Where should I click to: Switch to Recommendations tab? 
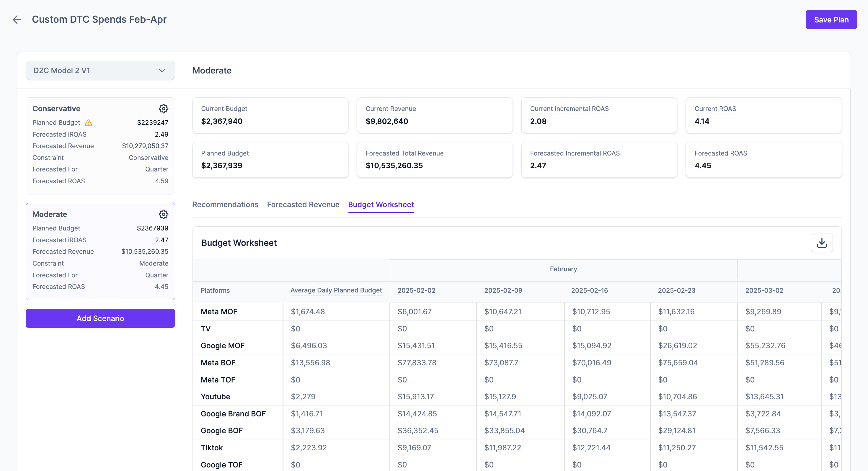[225, 205]
